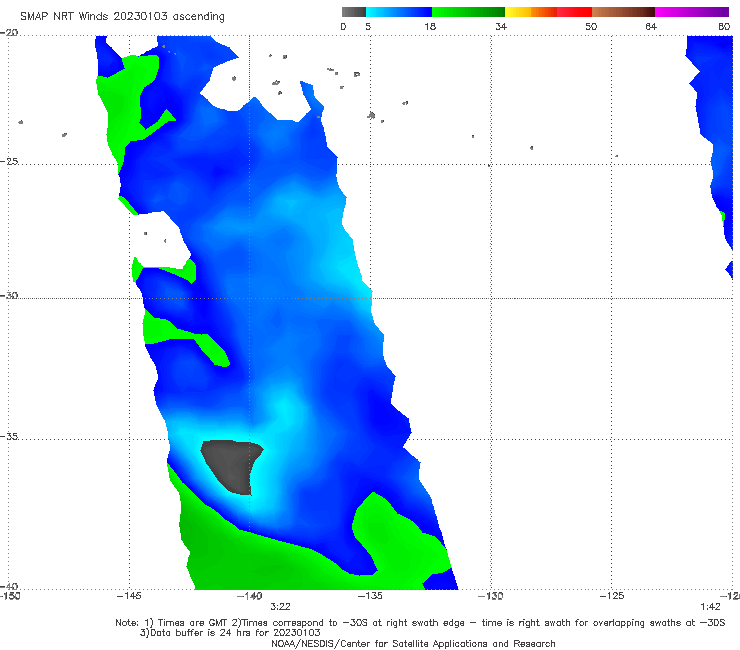Click the longitude label '-130'

pyautogui.click(x=490, y=596)
